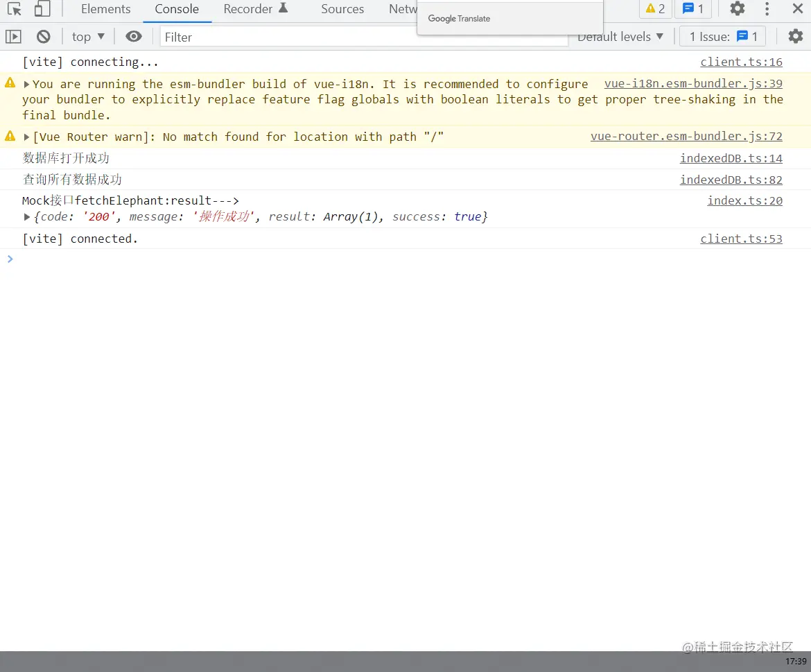The image size is (811, 672).
Task: Open the partially hidden Network tab
Action: pos(403,9)
